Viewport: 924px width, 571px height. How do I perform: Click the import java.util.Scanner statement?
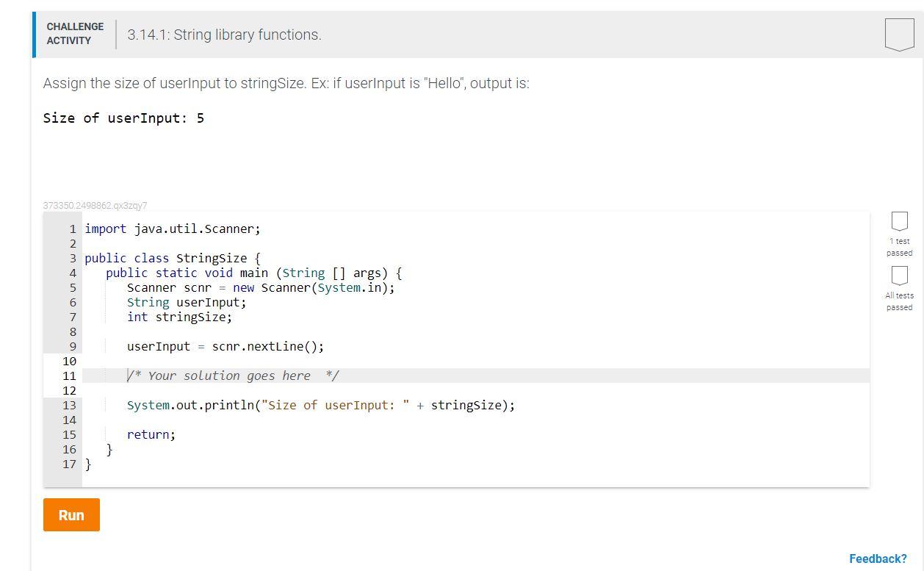[x=172, y=229]
